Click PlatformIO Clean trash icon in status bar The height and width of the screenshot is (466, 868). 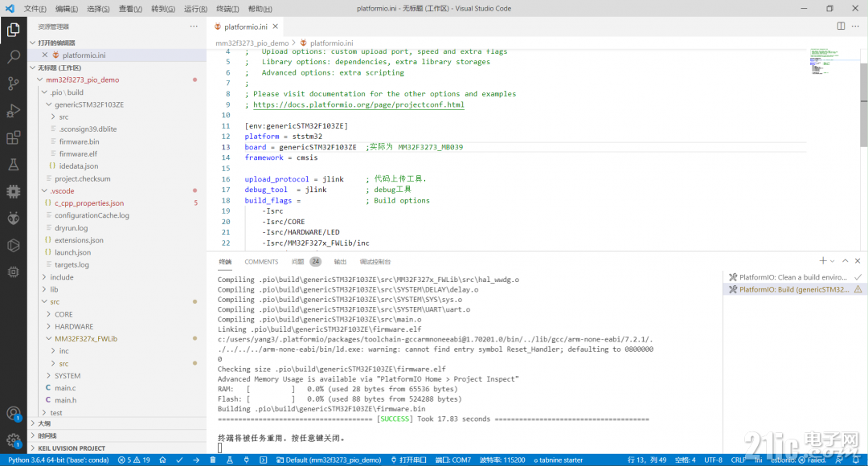point(212,460)
